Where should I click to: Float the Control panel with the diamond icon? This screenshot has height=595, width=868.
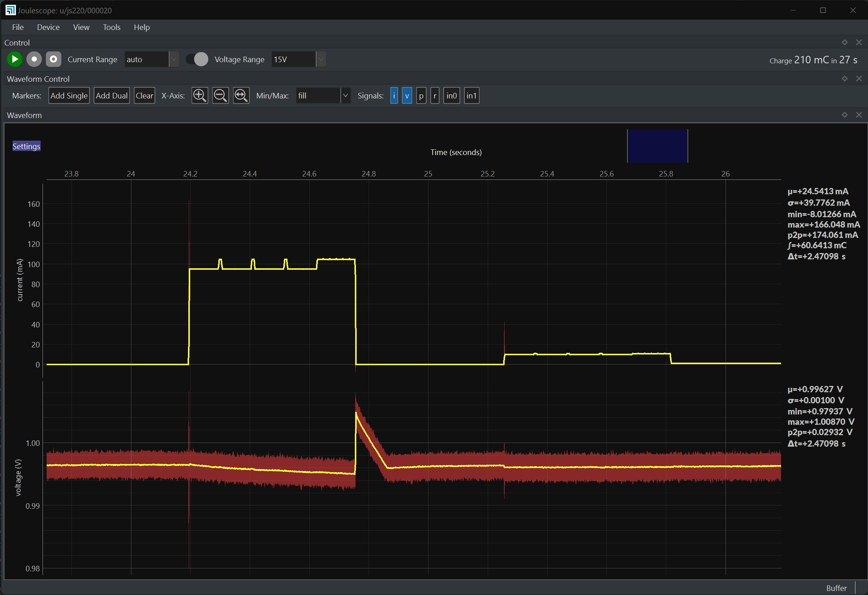844,43
